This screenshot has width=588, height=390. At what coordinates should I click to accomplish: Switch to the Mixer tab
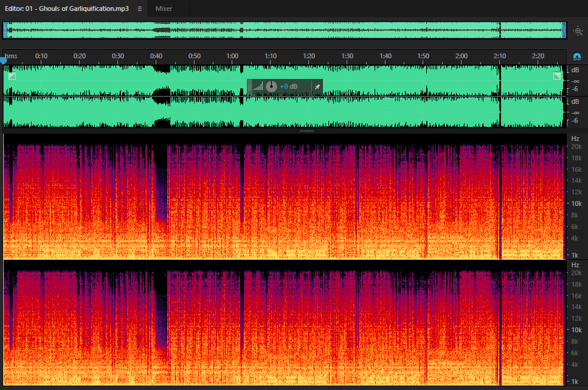coord(164,9)
